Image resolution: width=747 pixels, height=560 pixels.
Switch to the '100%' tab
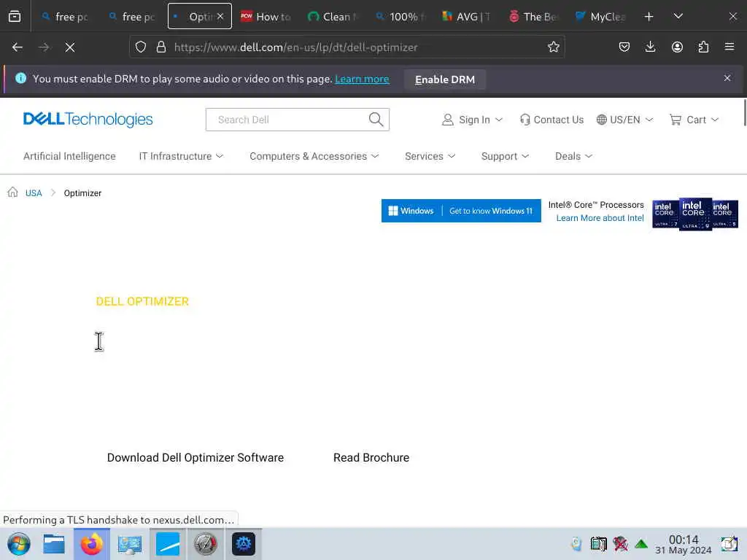point(399,17)
